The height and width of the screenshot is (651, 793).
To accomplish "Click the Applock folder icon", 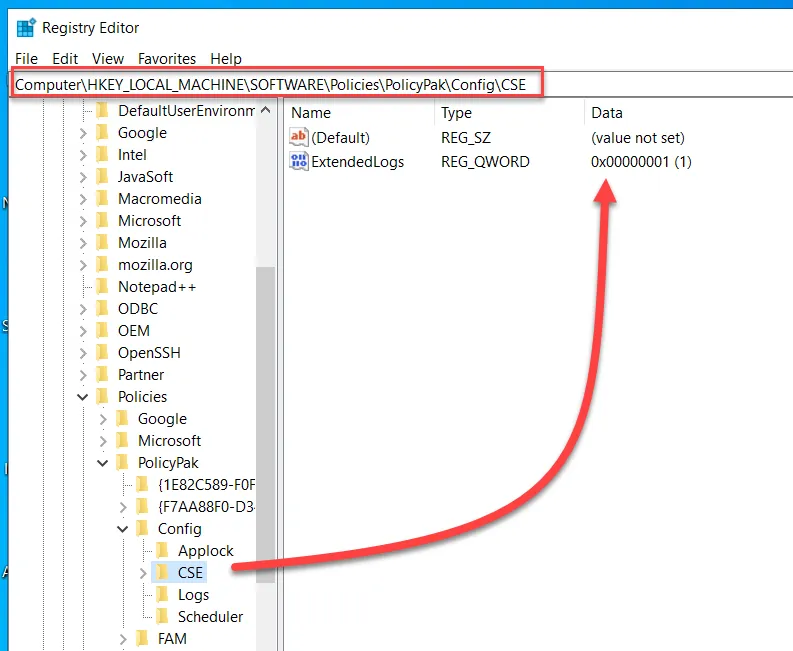I will coord(162,551).
